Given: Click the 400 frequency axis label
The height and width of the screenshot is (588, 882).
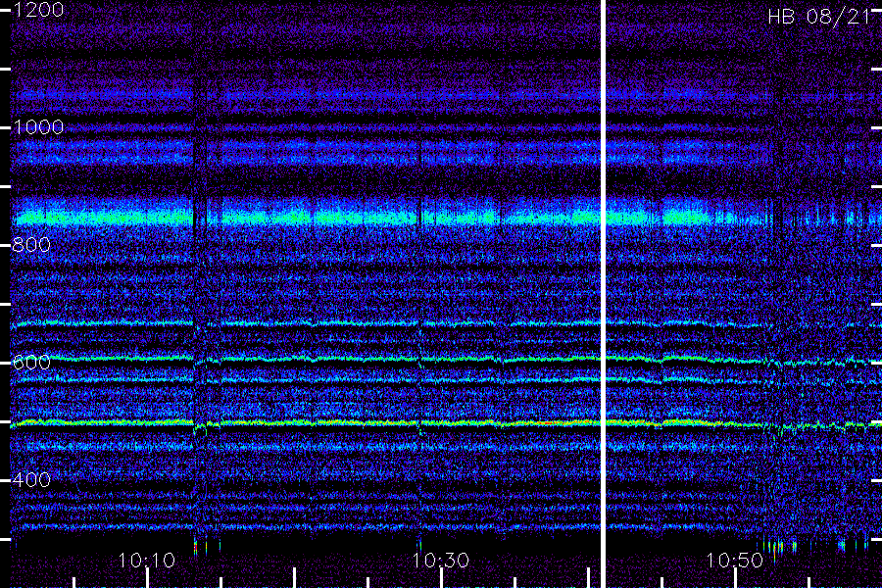Looking at the screenshot, I should tap(31, 479).
